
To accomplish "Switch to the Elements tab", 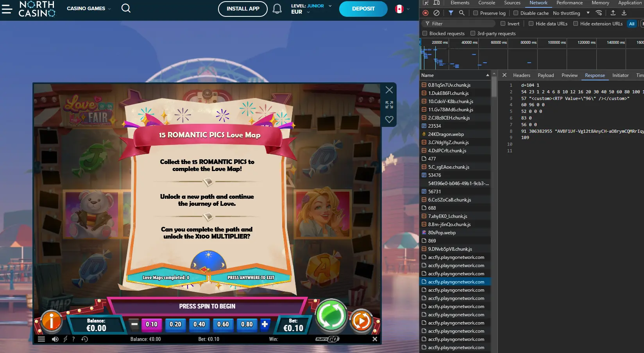I will click(x=460, y=3).
